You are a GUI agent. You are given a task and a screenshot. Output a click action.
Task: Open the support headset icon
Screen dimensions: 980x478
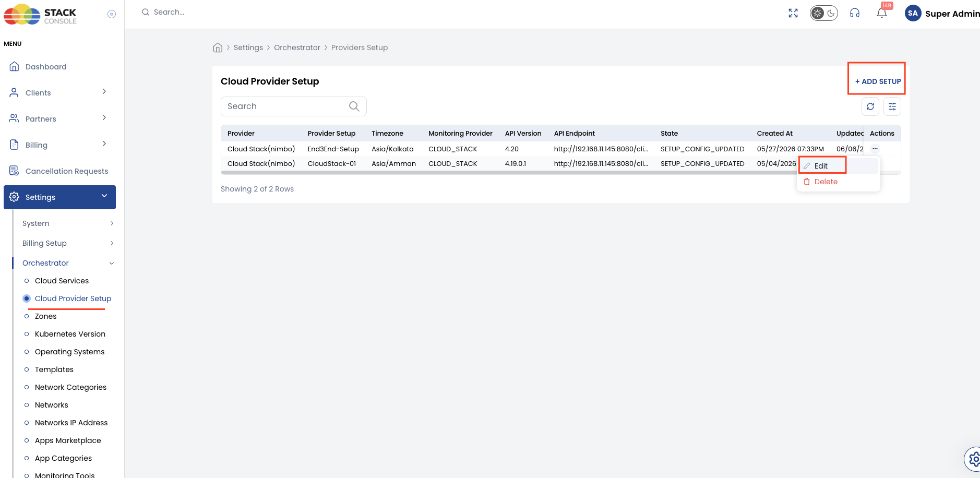(855, 14)
